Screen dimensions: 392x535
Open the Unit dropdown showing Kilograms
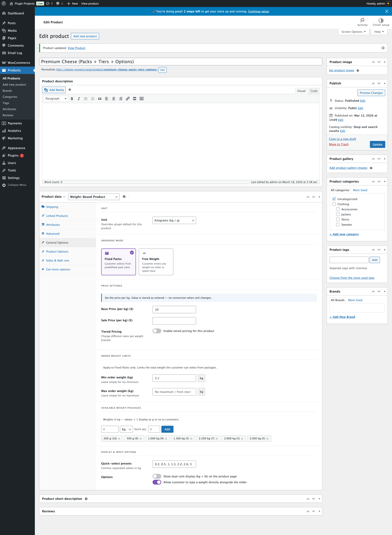[x=174, y=220]
